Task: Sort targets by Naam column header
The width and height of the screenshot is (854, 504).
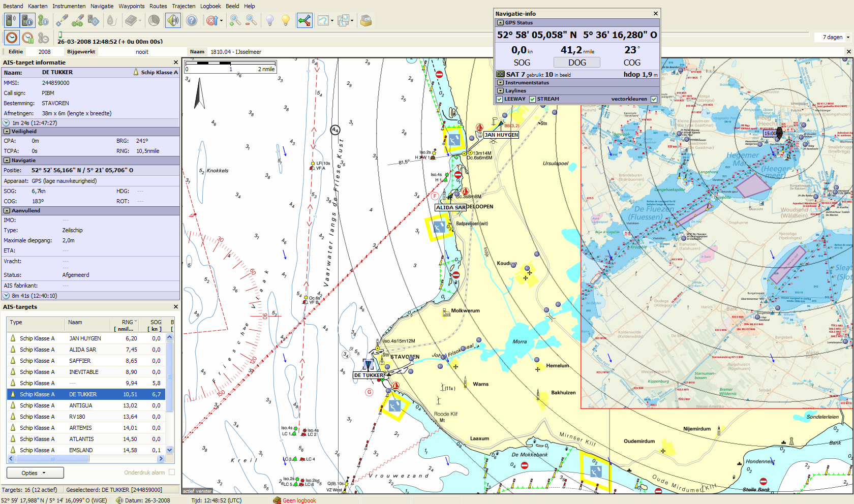Action: (87, 325)
